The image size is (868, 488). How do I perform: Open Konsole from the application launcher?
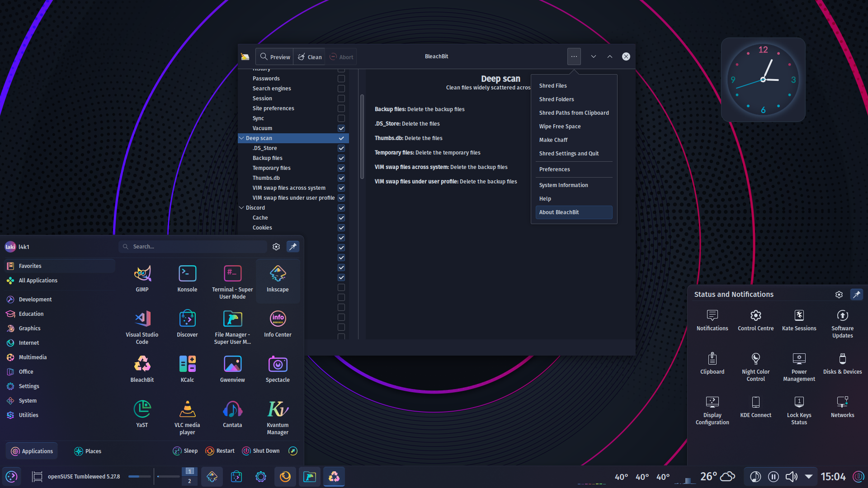point(187,279)
